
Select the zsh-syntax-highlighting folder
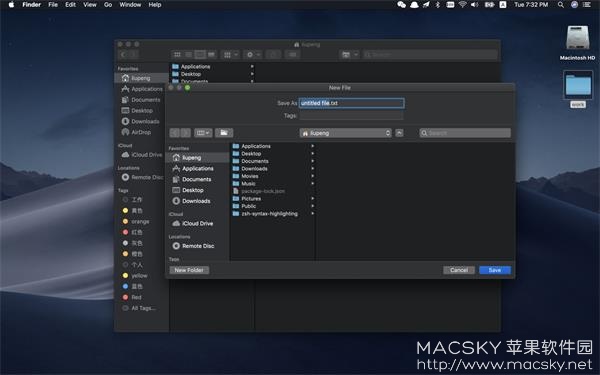coord(272,214)
